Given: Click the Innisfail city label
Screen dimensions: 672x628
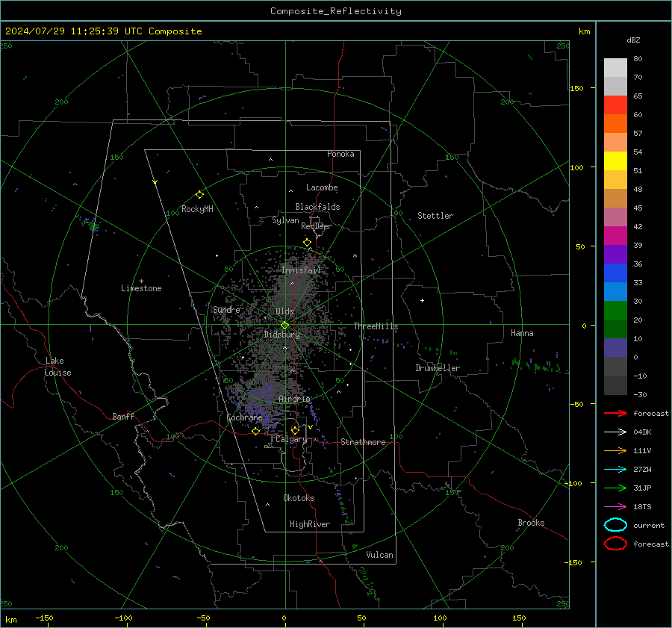Looking at the screenshot, I should pyautogui.click(x=301, y=270).
